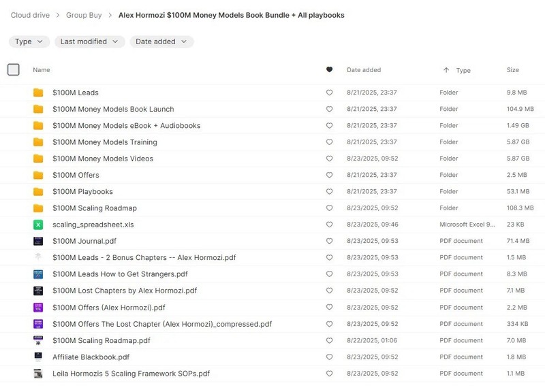Favorite the scaling_spreadsheet.xls file

(x=329, y=225)
